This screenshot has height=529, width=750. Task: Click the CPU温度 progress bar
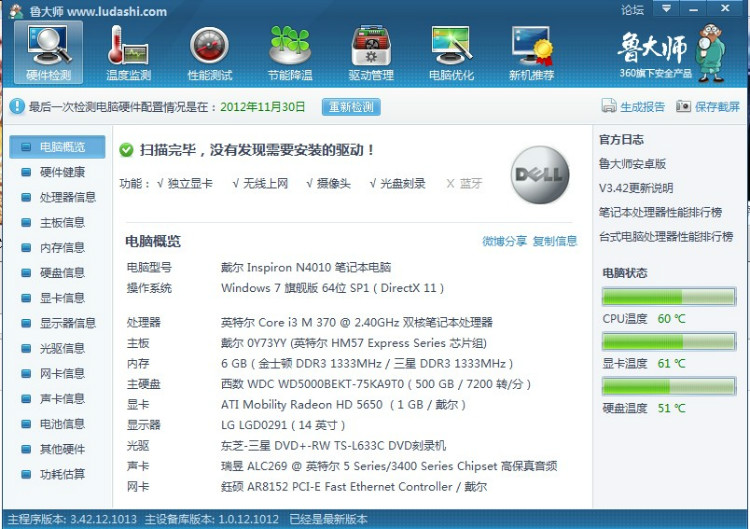[x=669, y=297]
